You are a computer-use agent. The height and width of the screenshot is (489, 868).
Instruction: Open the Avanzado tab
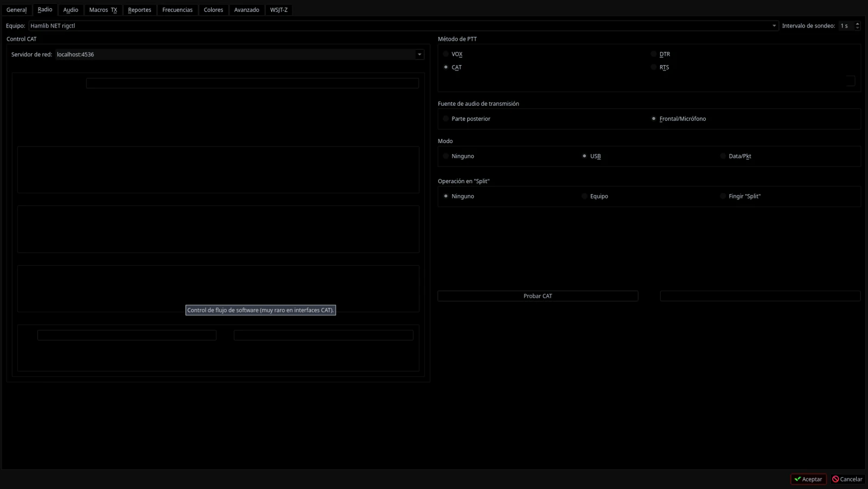247,10
